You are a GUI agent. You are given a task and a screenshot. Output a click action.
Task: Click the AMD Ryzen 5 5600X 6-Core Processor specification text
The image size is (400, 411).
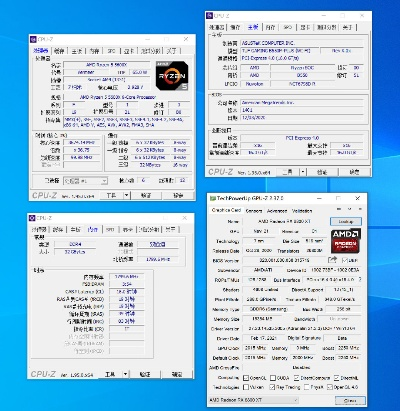[118, 97]
